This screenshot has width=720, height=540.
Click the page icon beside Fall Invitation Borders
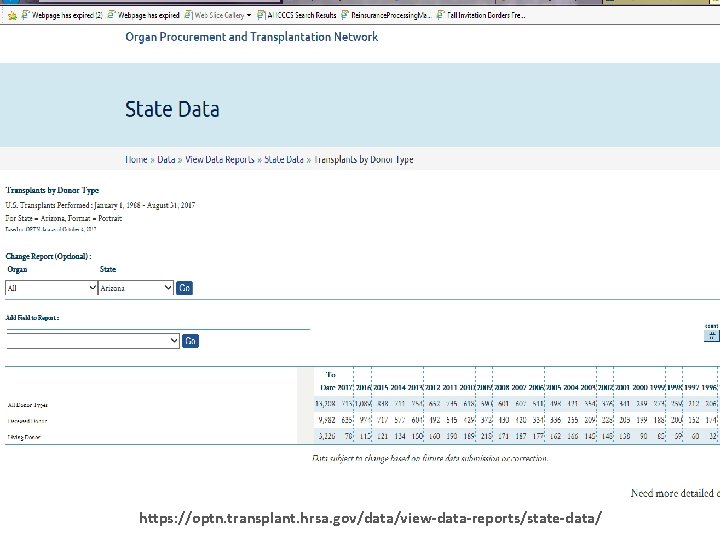click(440, 15)
